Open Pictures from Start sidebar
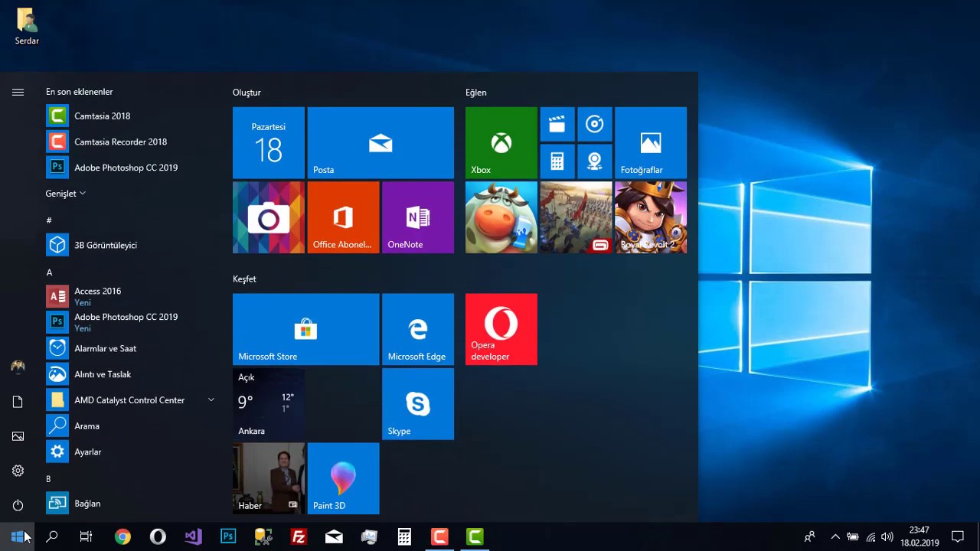980x551 pixels. coord(18,436)
